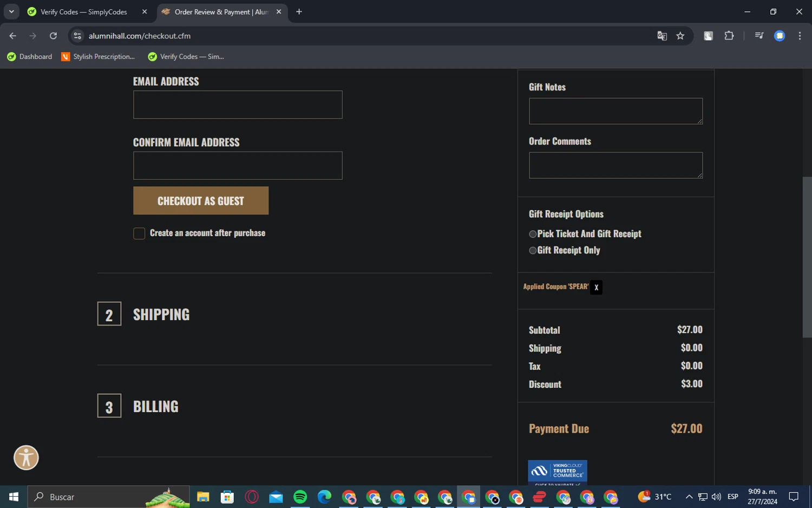Click the hand-pointer extension icon in toolbar
The height and width of the screenshot is (508, 812).
pos(708,36)
